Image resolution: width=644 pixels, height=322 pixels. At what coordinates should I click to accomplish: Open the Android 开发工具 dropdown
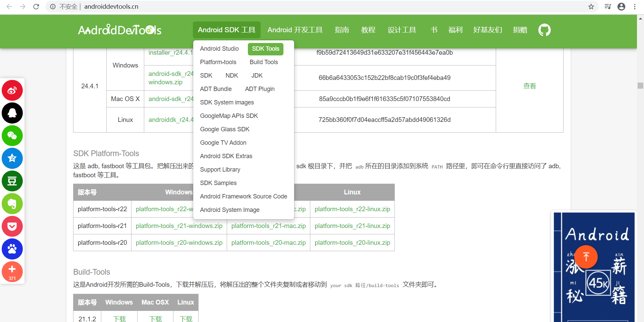click(295, 30)
